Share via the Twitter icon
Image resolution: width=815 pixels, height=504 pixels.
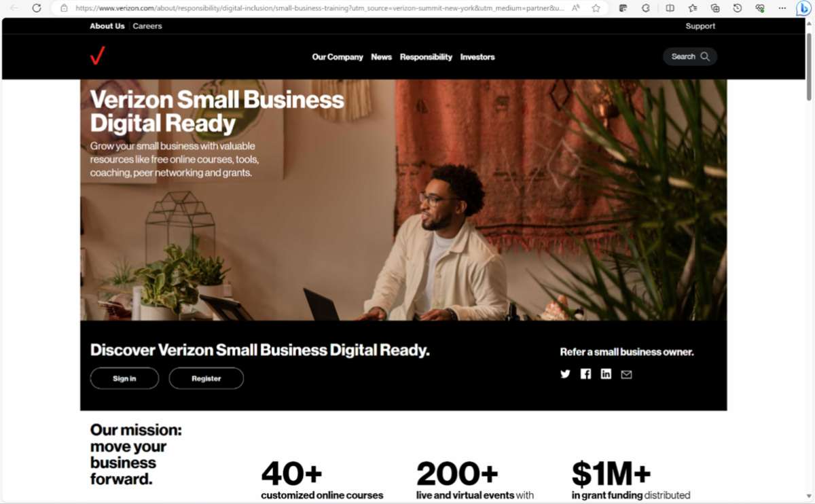(565, 374)
